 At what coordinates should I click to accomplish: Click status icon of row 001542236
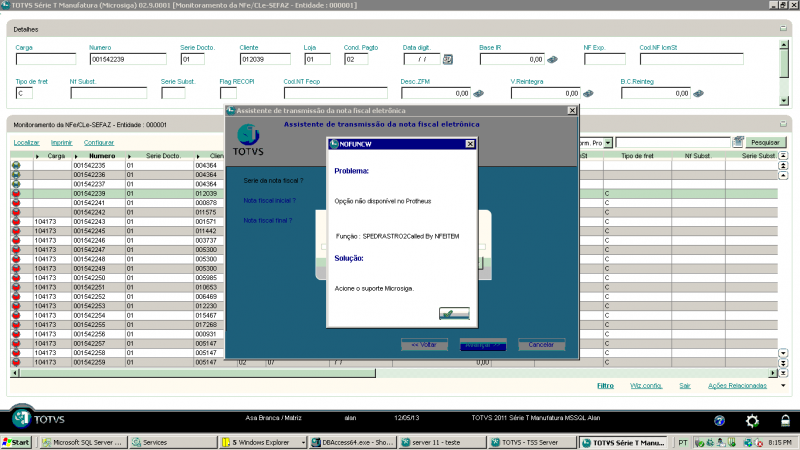pyautogui.click(x=16, y=174)
